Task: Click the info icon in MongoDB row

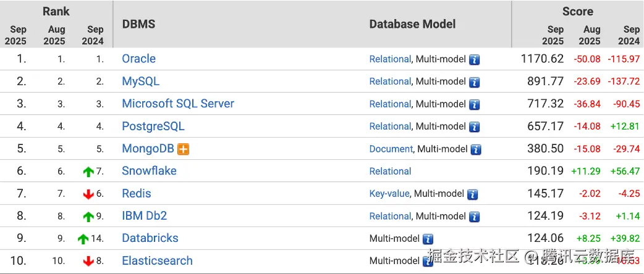Action: click(x=475, y=149)
